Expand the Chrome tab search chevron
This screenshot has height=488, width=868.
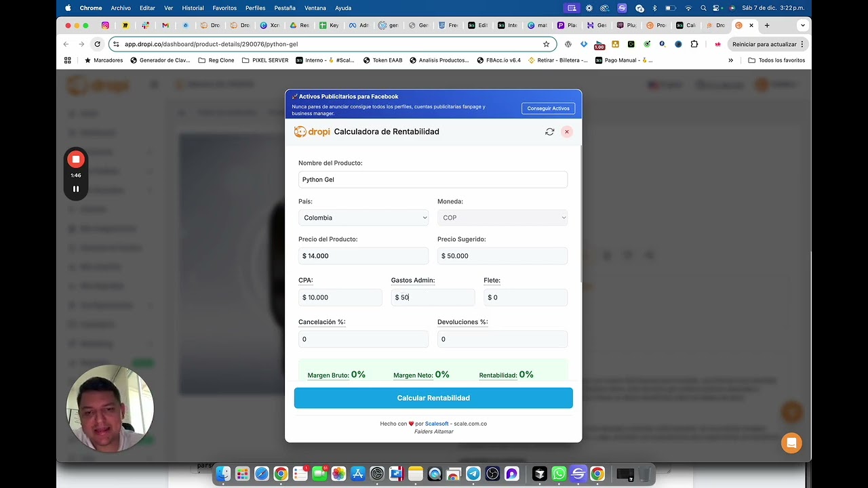click(803, 25)
